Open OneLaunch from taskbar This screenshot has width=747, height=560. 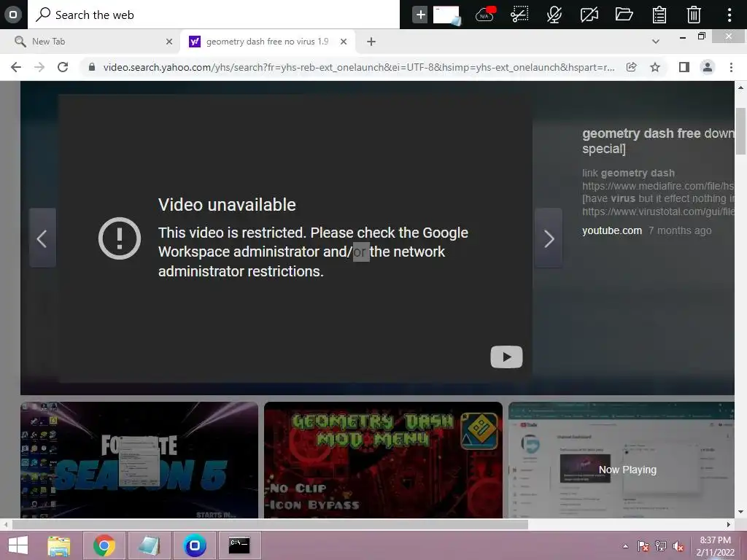194,545
